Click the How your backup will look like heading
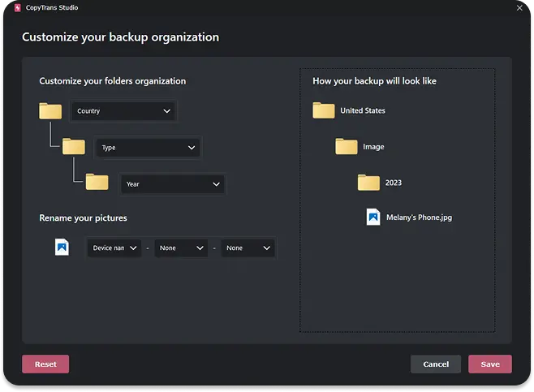The height and width of the screenshot is (392, 534). 374,81
